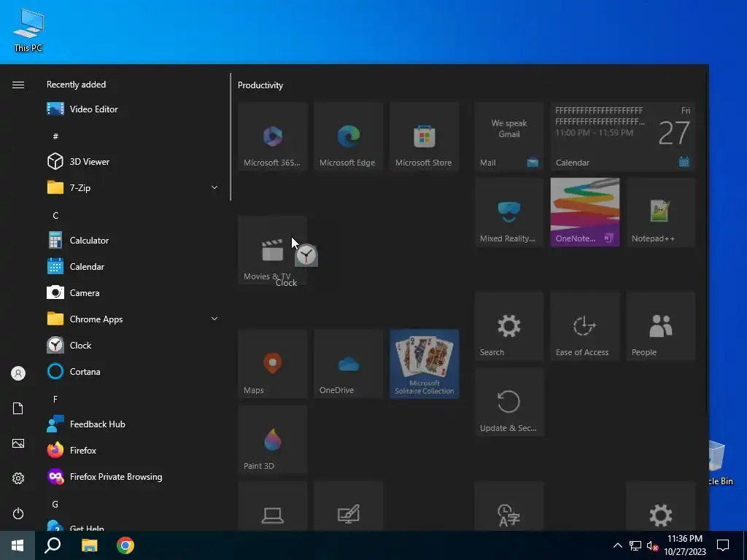Click the G letter group header
Viewport: 747px width, 560px height.
coord(55,504)
